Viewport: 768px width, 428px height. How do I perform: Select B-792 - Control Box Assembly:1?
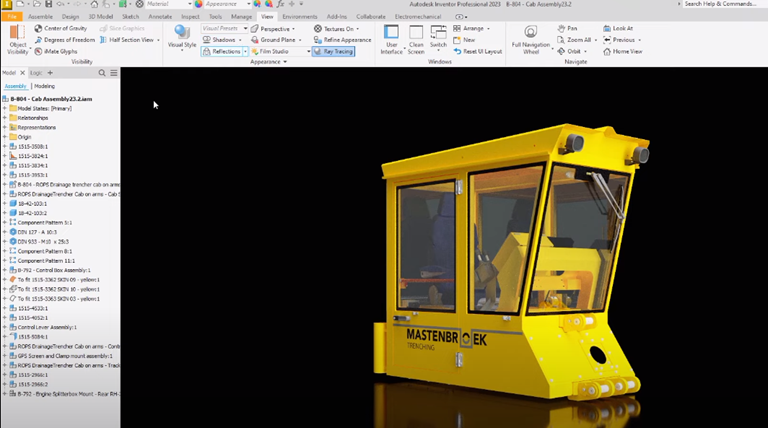click(x=54, y=270)
